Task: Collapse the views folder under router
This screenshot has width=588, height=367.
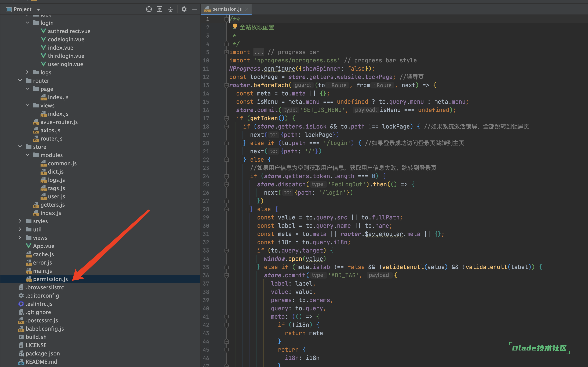Action: (28, 105)
